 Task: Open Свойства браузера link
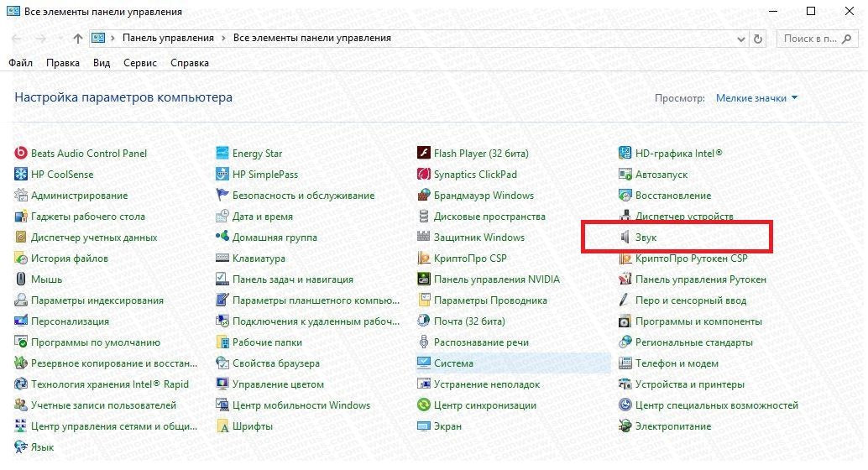(x=275, y=363)
